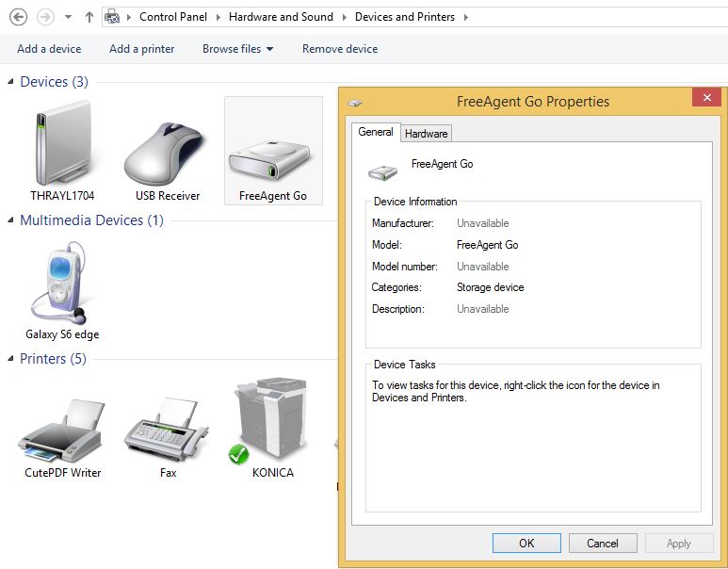
Task: Click the Manufacturer Unavailable value
Action: (x=483, y=223)
